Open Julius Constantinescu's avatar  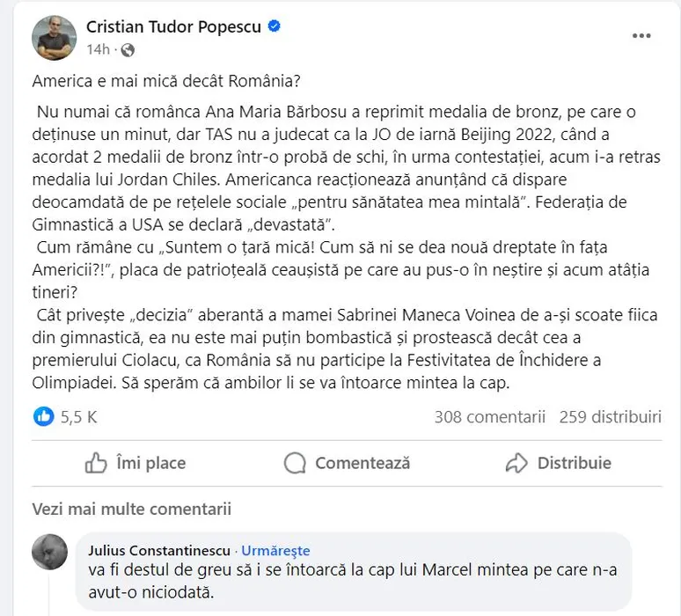pos(50,552)
